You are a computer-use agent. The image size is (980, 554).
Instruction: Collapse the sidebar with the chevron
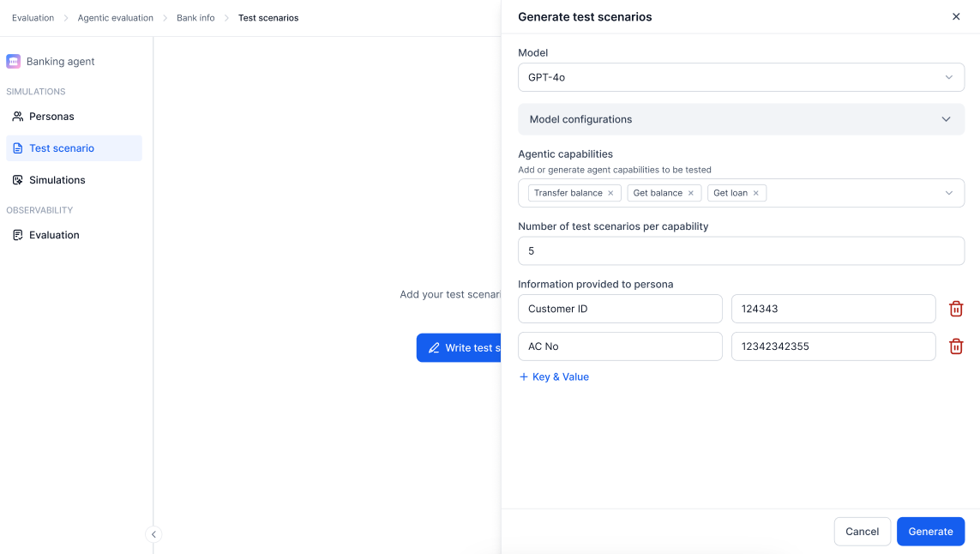(x=154, y=534)
